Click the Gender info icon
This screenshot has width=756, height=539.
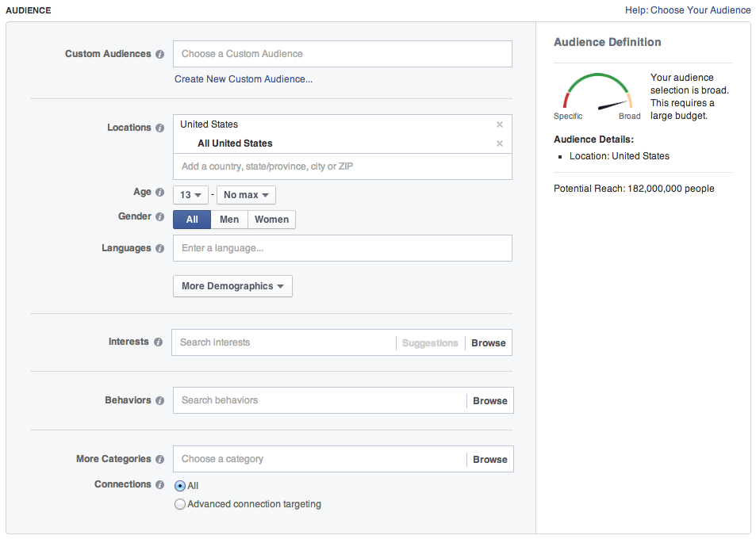click(x=159, y=216)
